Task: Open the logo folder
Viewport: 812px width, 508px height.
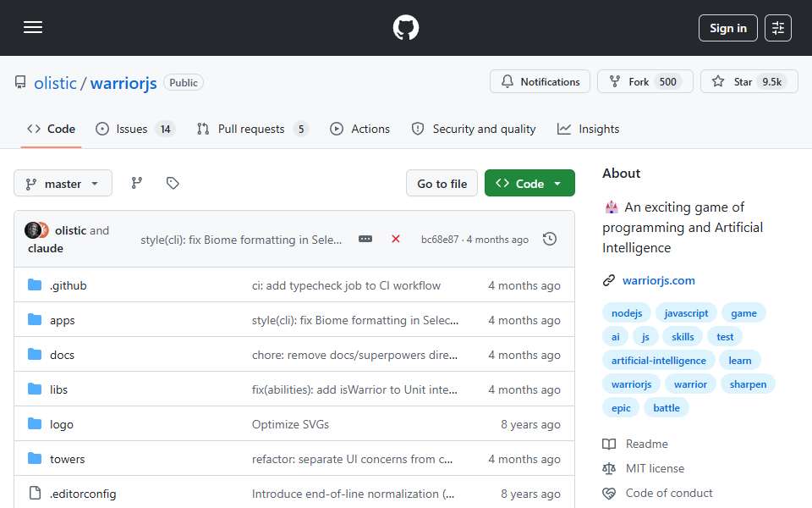Action: (62, 424)
